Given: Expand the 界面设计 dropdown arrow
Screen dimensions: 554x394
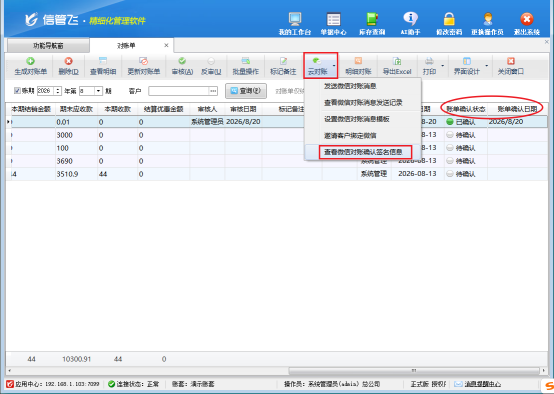Looking at the screenshot, I should (x=487, y=66).
